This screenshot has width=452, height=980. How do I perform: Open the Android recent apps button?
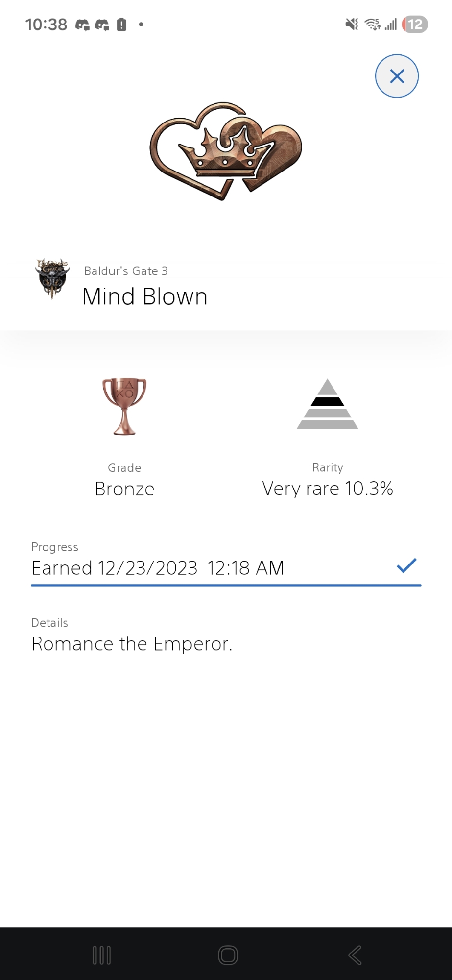(102, 955)
